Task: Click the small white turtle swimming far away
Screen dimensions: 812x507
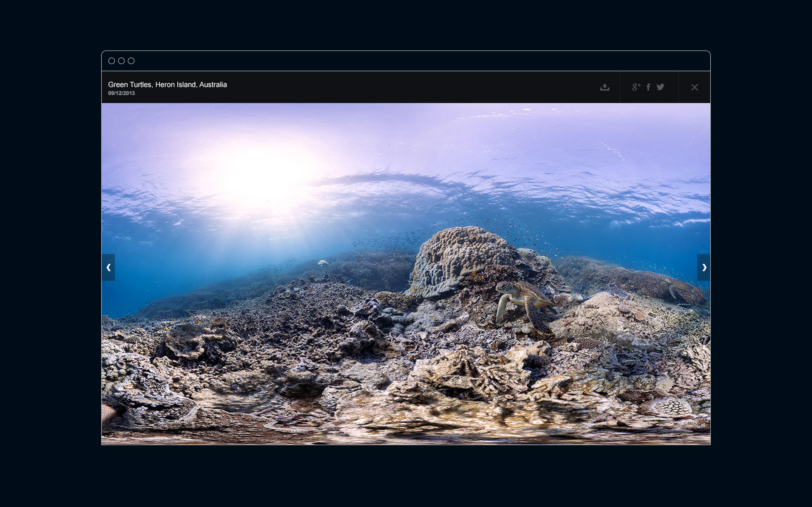Action: pyautogui.click(x=323, y=263)
